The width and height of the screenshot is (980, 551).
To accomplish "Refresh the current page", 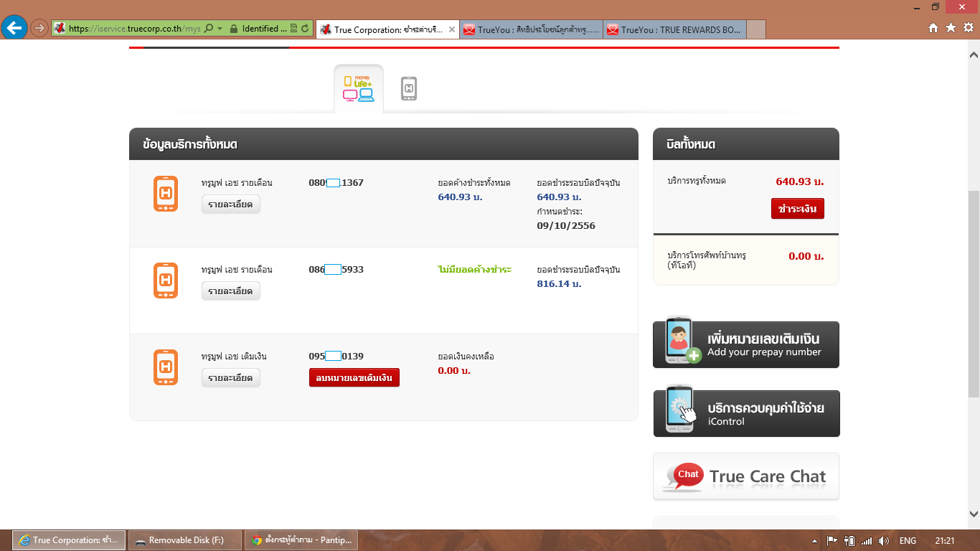I will click(306, 29).
